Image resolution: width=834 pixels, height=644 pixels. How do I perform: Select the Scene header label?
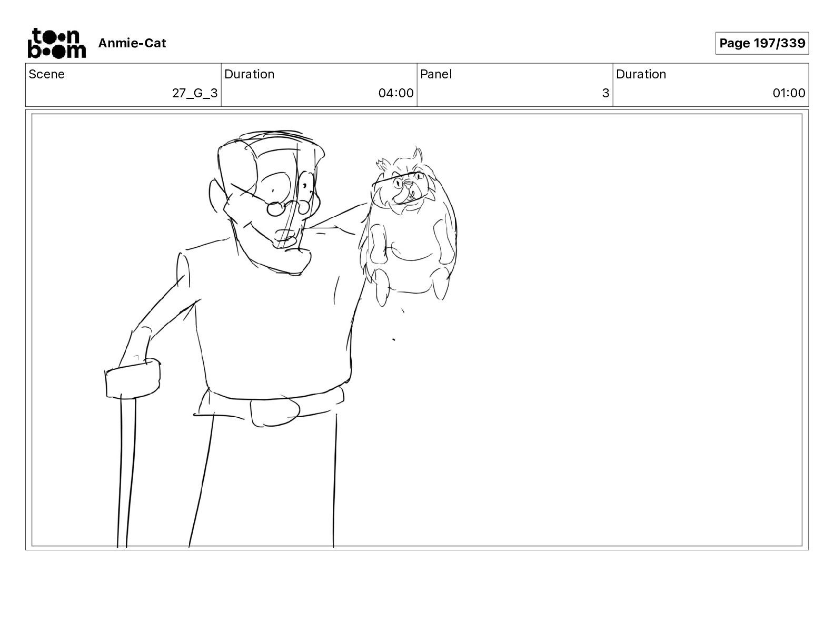point(47,74)
